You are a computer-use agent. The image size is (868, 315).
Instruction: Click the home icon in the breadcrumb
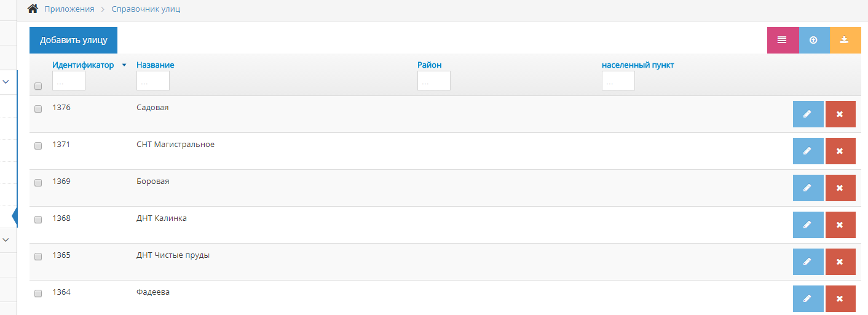(33, 9)
